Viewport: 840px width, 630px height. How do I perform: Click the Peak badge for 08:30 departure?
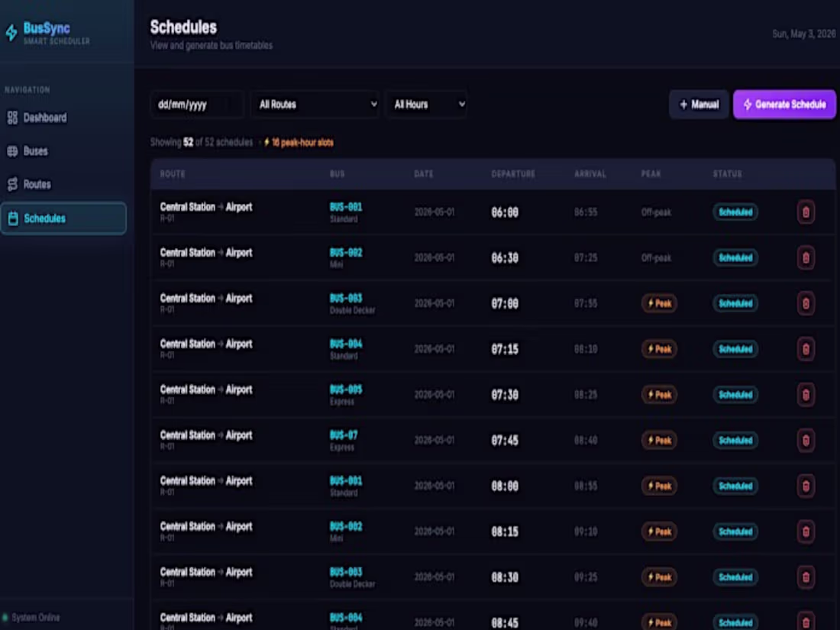659,577
